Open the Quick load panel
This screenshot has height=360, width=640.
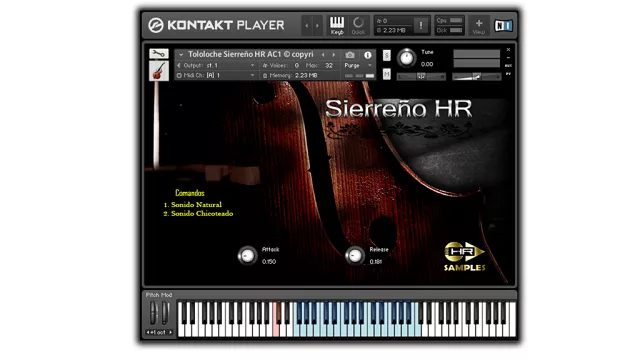pyautogui.click(x=358, y=25)
